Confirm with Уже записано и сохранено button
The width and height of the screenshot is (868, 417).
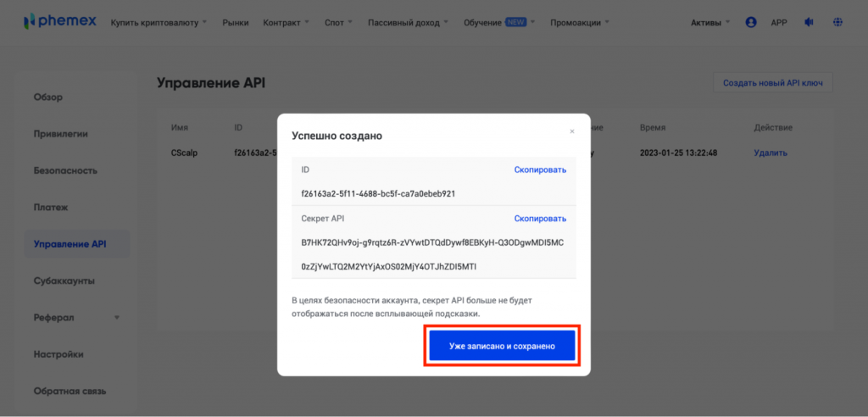pyautogui.click(x=502, y=347)
